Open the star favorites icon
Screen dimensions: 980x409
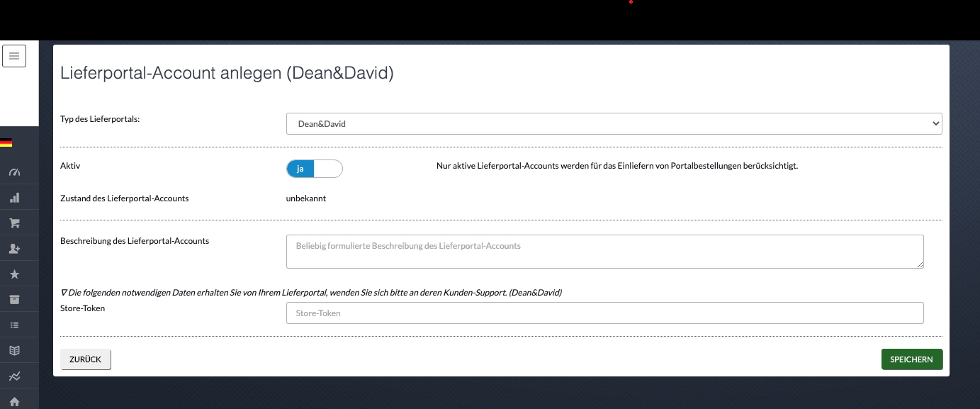(x=14, y=274)
